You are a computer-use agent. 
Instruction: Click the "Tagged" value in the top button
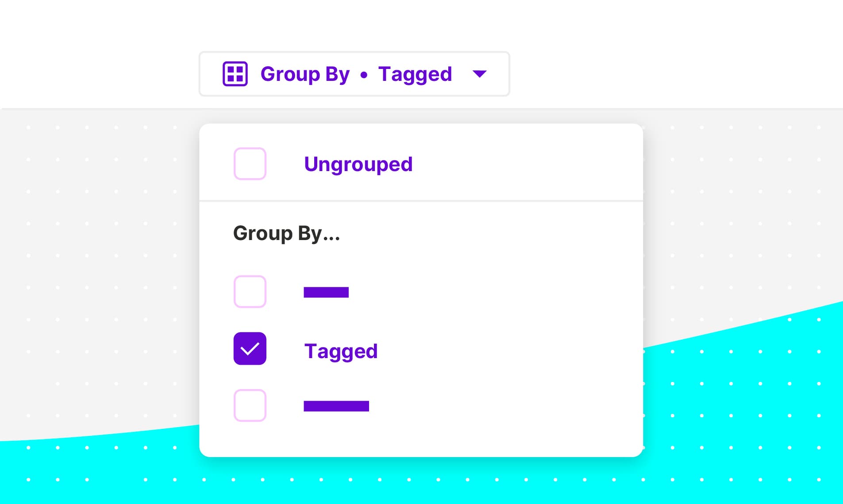415,74
